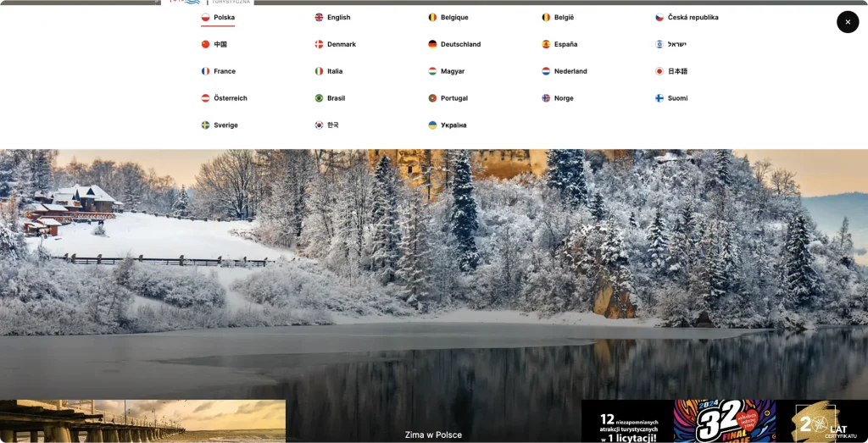
Task: Click the United Kingdom flag icon
Action: click(x=319, y=17)
